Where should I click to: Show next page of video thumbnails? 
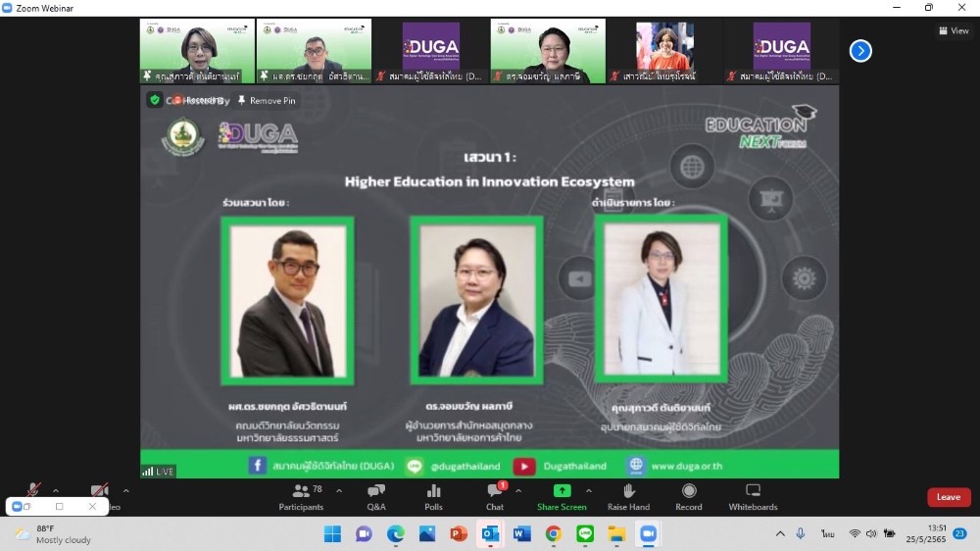pos(860,51)
